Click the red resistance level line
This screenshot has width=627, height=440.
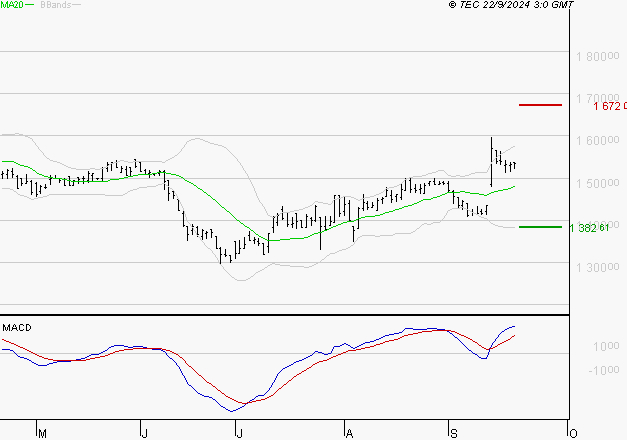coord(540,105)
